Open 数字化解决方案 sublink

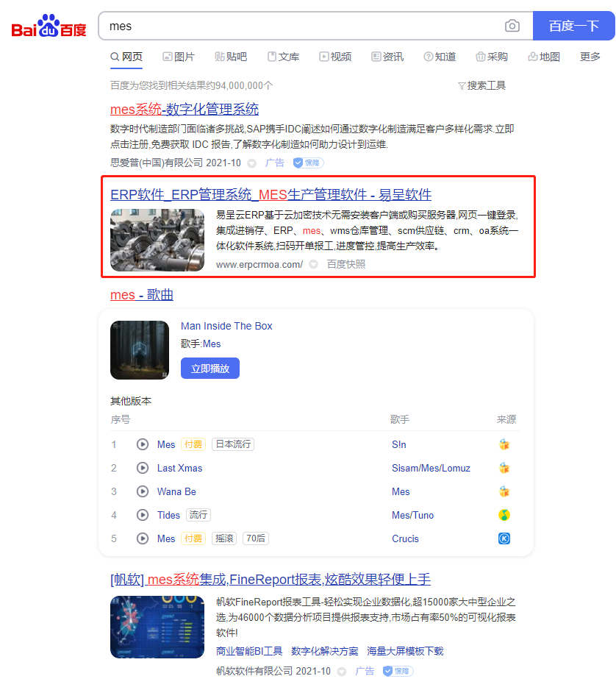tap(324, 651)
